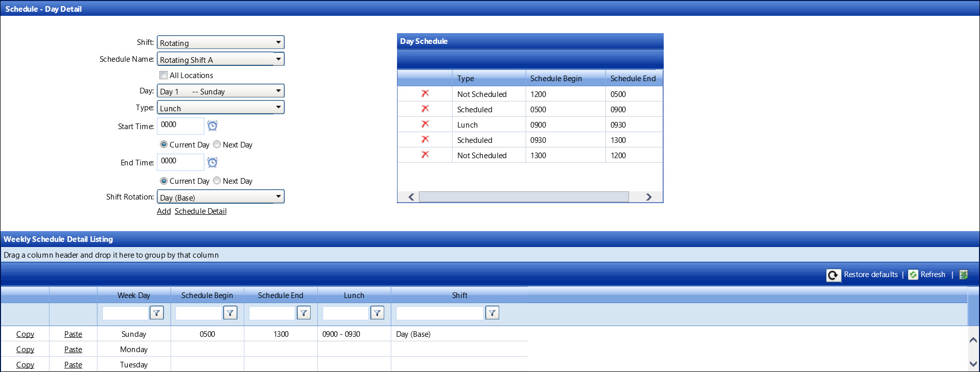Click the Add link

pos(164,211)
